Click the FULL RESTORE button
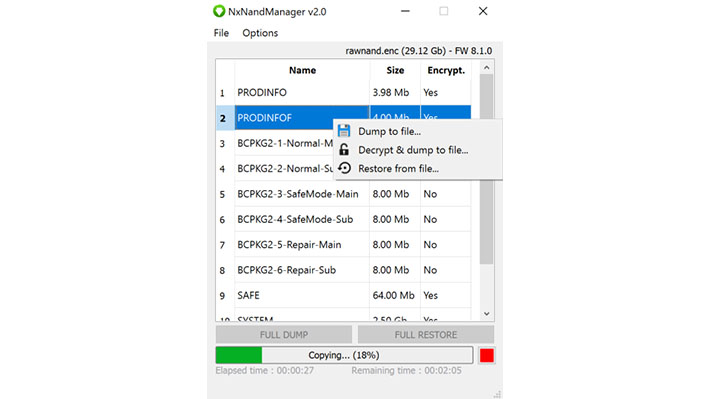This screenshot has width=710, height=399. point(426,335)
